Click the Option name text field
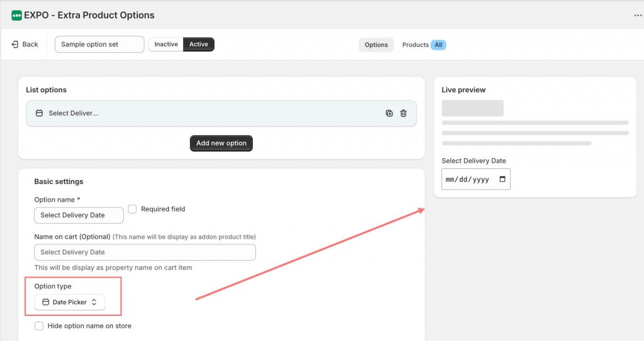 coord(79,215)
